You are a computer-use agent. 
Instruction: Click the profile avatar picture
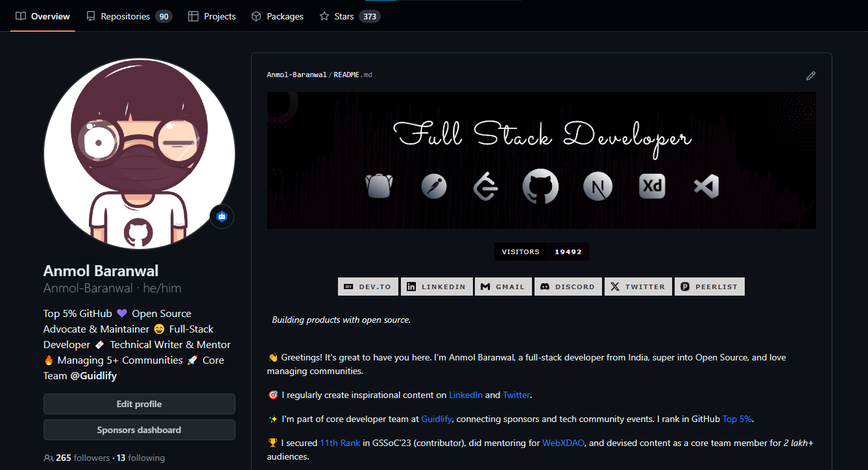point(139,153)
